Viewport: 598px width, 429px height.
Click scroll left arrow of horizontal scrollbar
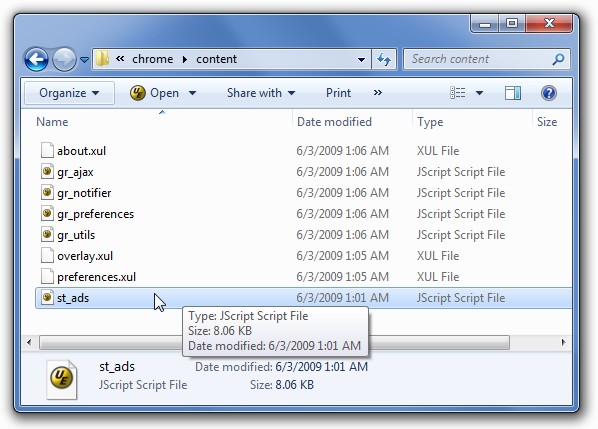(29, 342)
